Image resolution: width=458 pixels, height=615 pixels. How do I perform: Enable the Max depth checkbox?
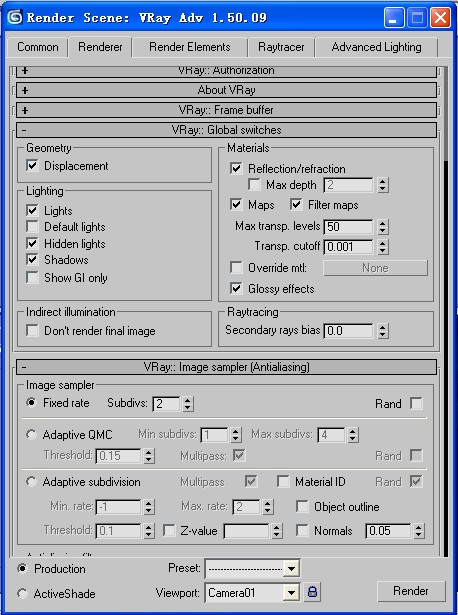tap(254, 184)
